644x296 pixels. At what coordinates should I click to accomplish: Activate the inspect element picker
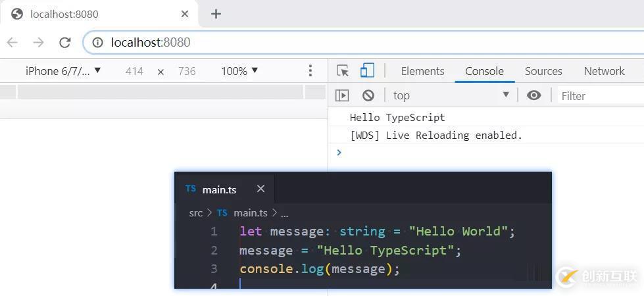pyautogui.click(x=343, y=71)
